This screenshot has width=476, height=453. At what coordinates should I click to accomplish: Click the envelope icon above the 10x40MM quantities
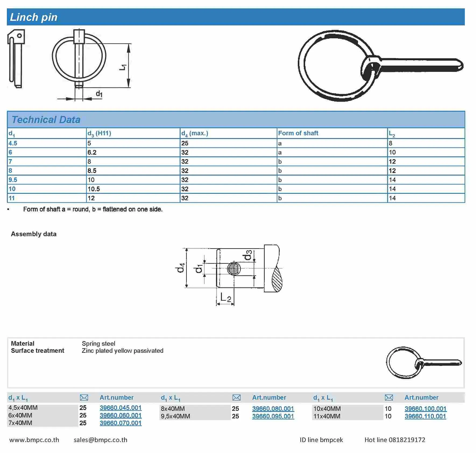[x=389, y=398]
